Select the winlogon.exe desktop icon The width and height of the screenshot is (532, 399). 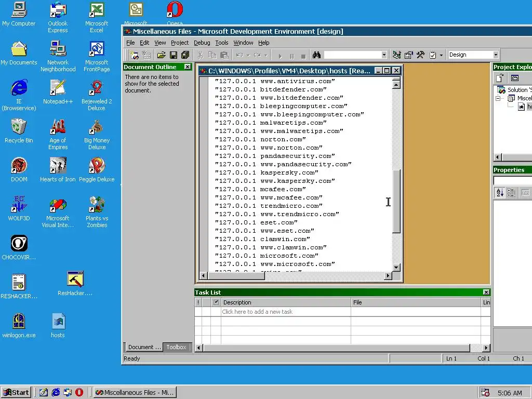[19, 326]
